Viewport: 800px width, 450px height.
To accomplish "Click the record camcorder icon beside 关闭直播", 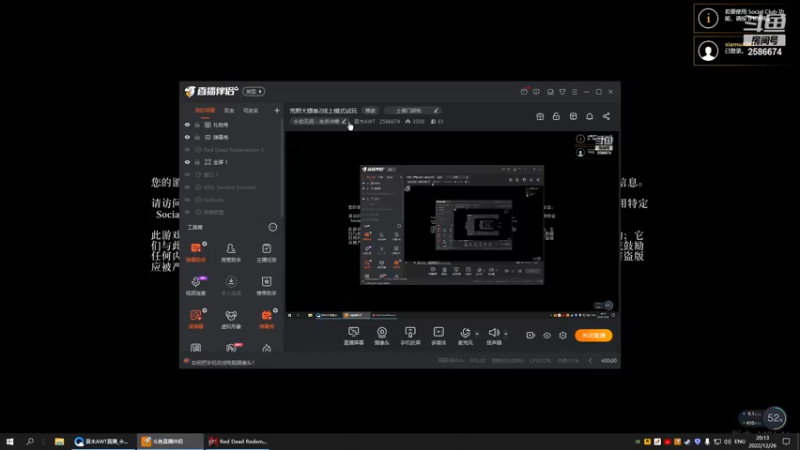I will pos(531,335).
